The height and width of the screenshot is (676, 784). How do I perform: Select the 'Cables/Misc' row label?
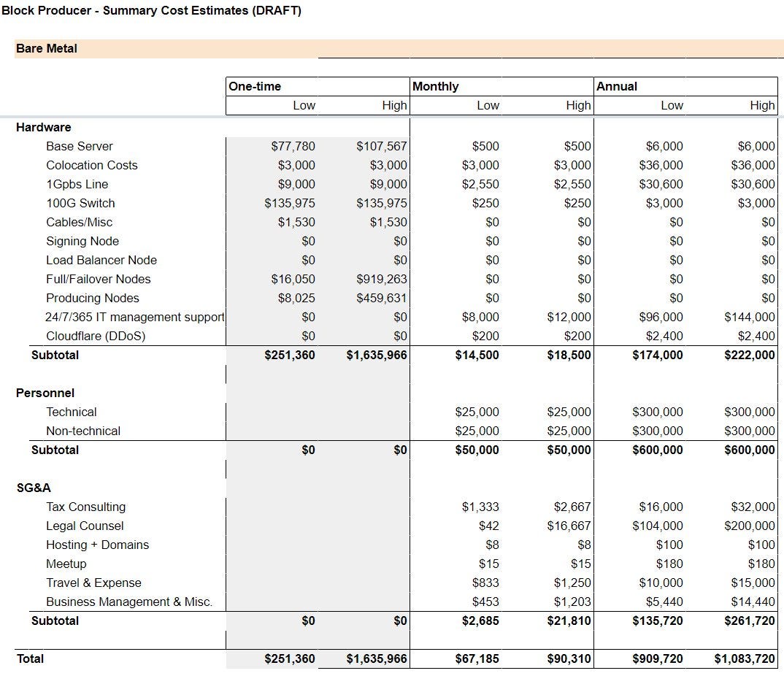click(79, 222)
